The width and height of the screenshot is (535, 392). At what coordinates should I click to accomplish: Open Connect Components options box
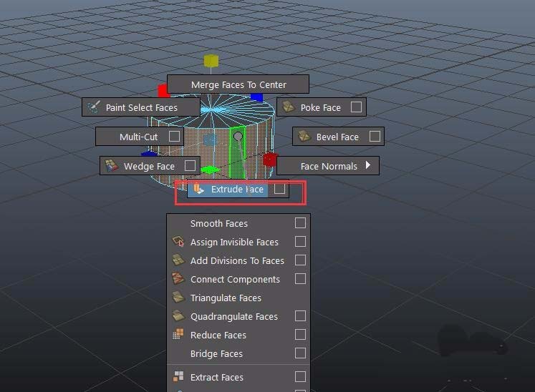(300, 279)
